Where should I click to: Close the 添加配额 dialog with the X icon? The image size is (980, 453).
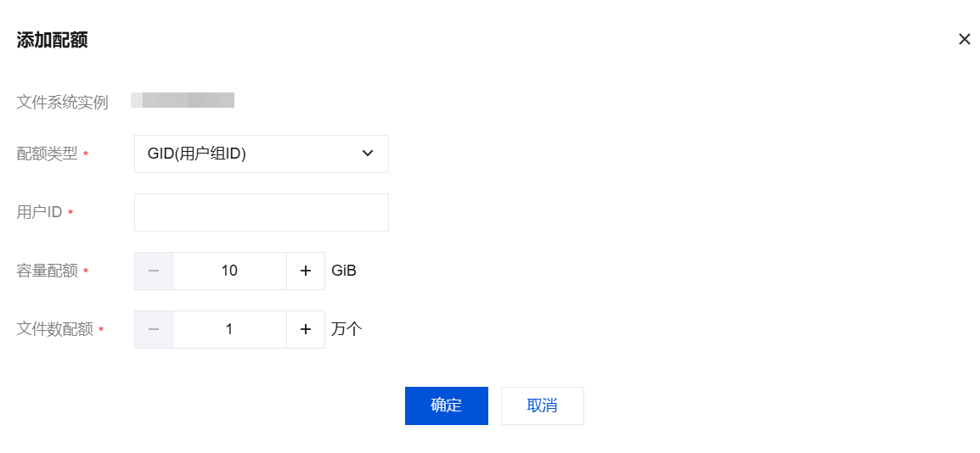pos(964,39)
